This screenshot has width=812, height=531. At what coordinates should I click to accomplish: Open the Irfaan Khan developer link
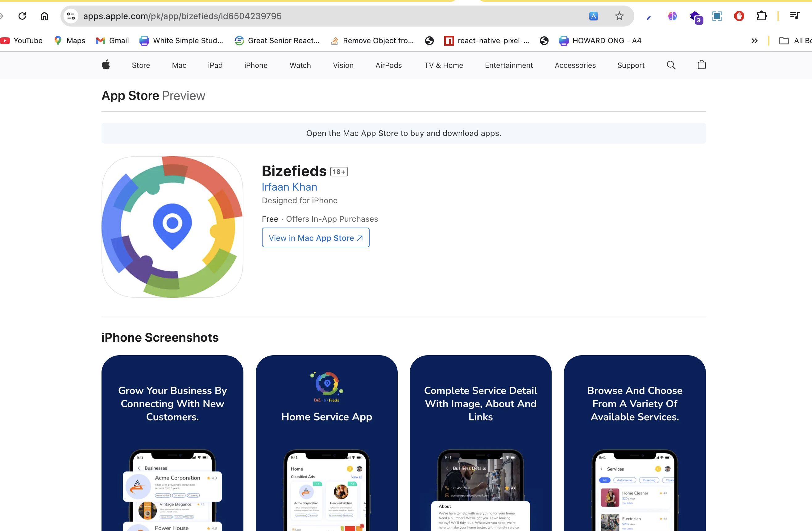coord(289,187)
